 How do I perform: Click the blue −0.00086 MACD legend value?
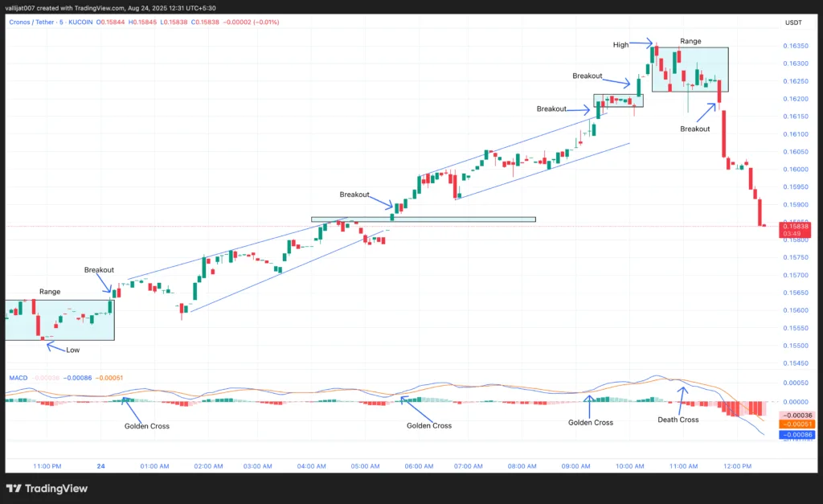pyautogui.click(x=78, y=378)
